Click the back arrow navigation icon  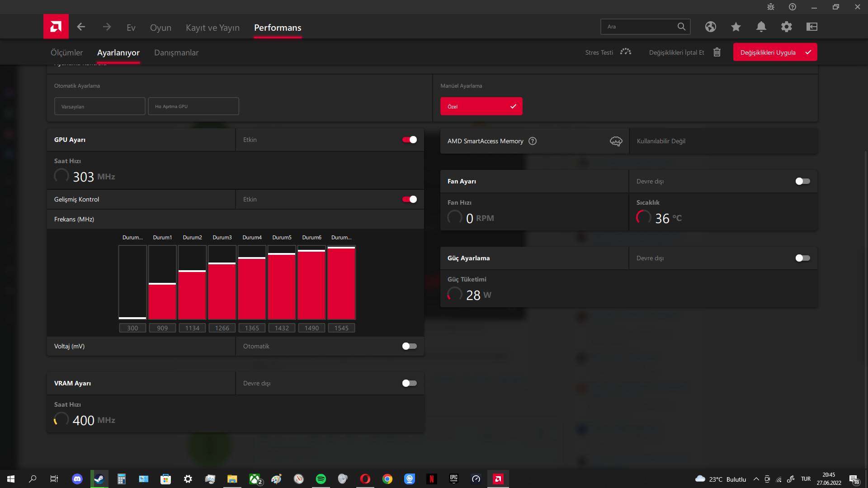pyautogui.click(x=81, y=27)
